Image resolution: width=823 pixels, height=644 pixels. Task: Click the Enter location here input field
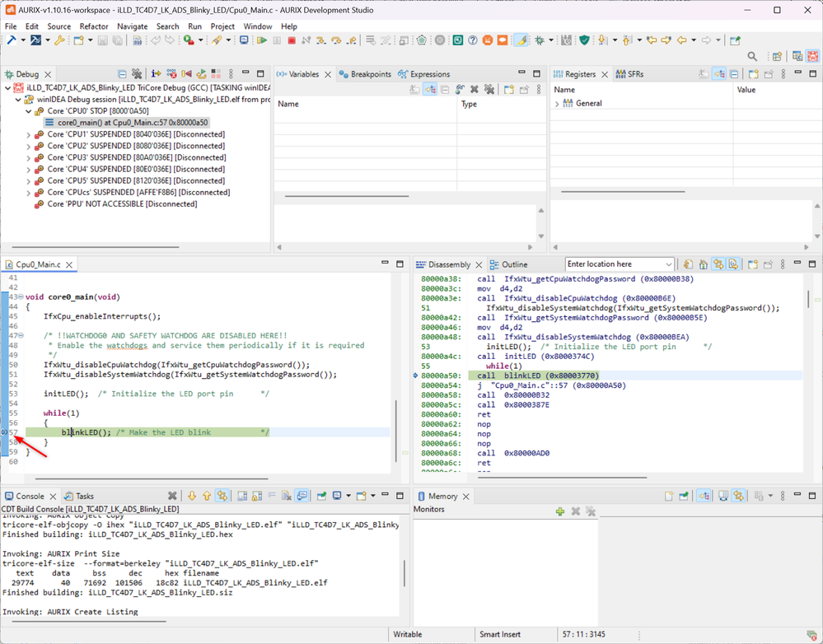pyautogui.click(x=614, y=264)
